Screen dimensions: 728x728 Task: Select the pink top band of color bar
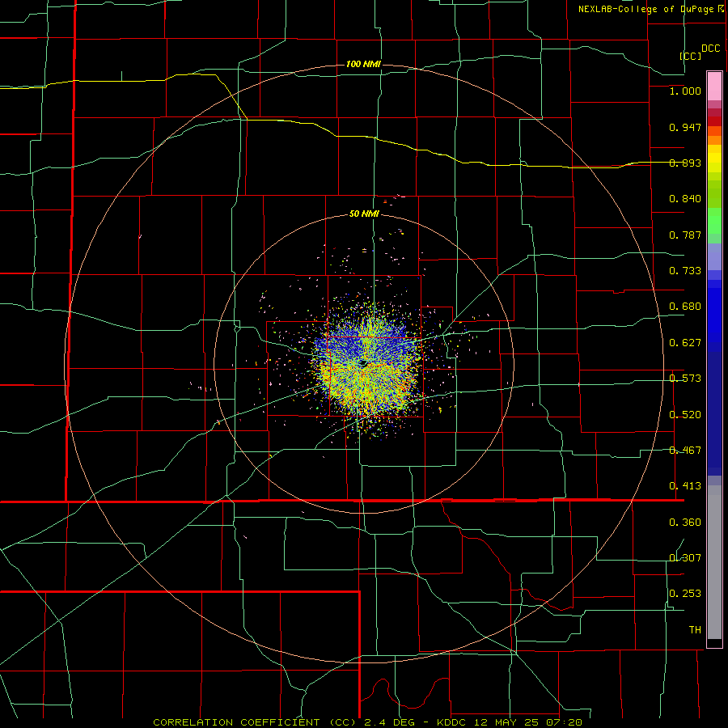tap(714, 87)
